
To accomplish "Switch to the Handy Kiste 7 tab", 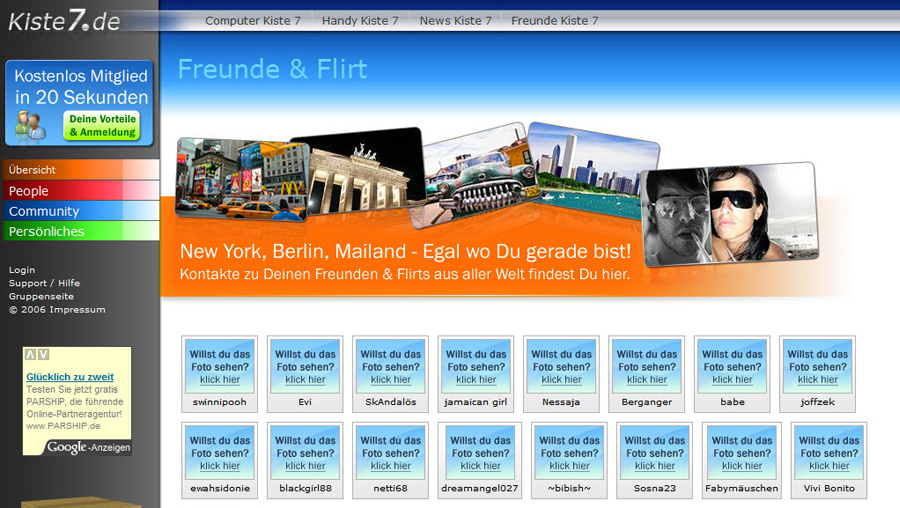I will point(360,20).
